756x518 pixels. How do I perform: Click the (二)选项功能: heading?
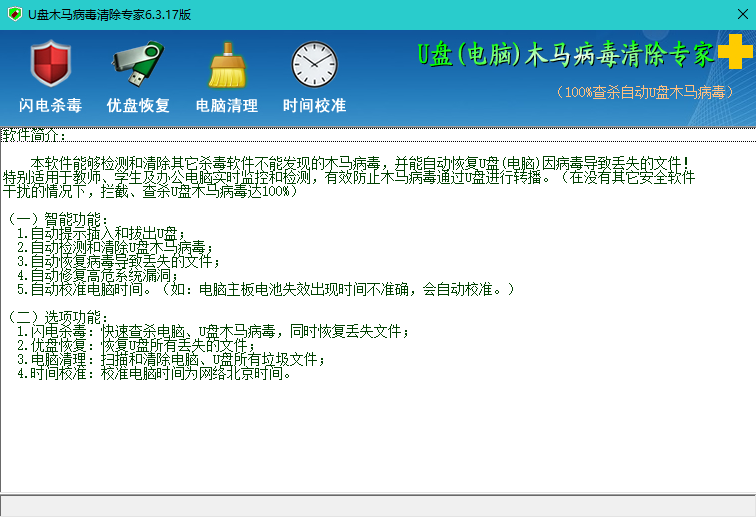[57, 317]
